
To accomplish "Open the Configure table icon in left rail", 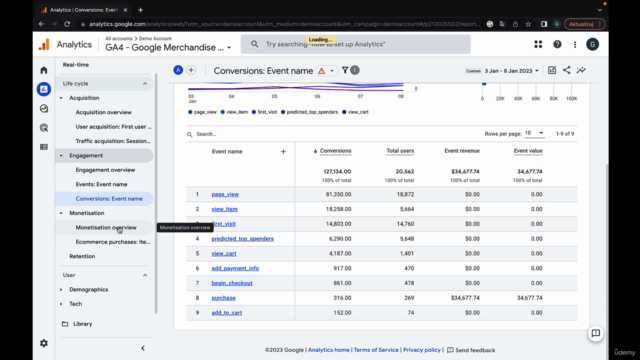I will click(44, 147).
